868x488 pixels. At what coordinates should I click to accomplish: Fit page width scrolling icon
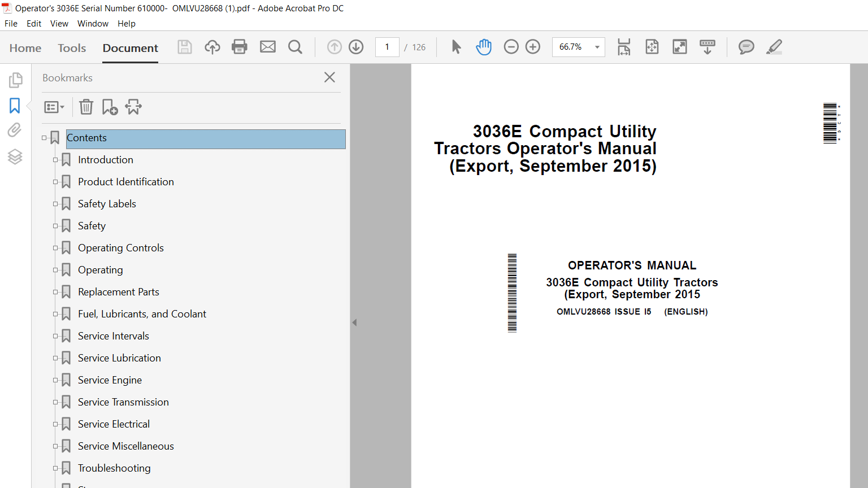[x=624, y=47]
